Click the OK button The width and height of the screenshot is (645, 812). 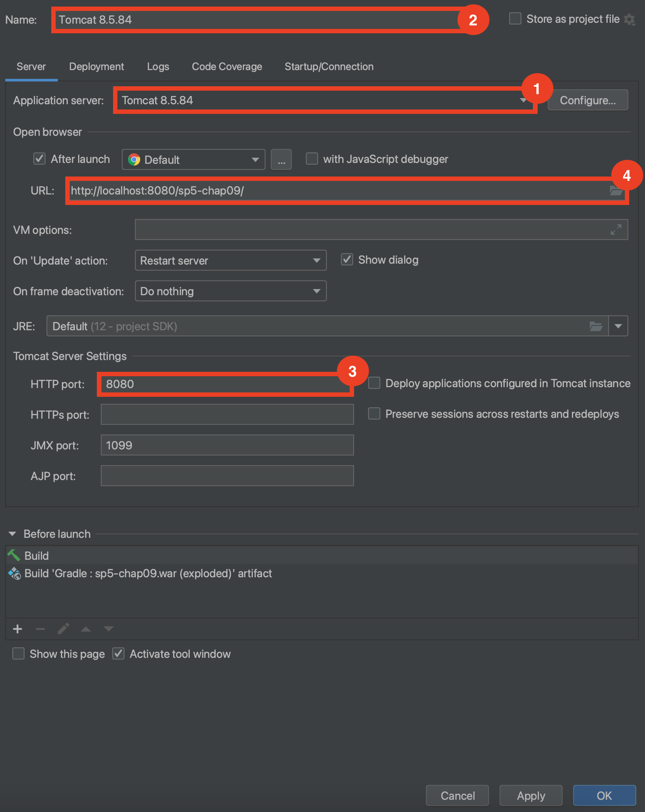coord(605,795)
